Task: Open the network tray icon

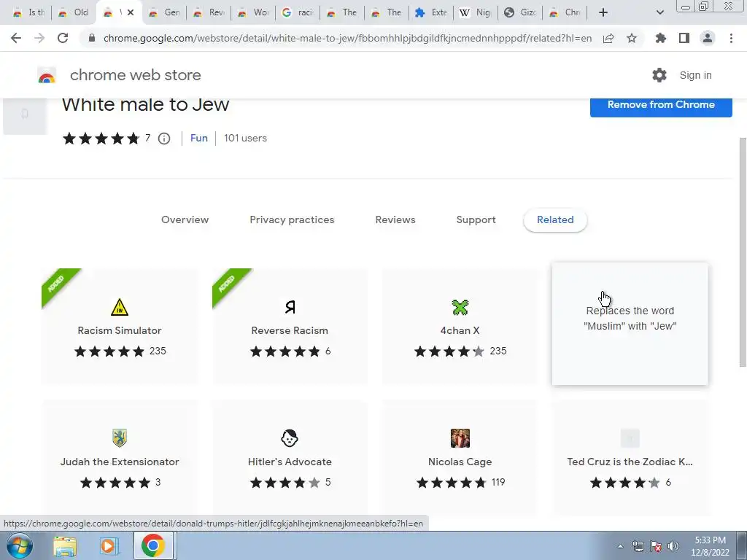Action: coord(638,546)
